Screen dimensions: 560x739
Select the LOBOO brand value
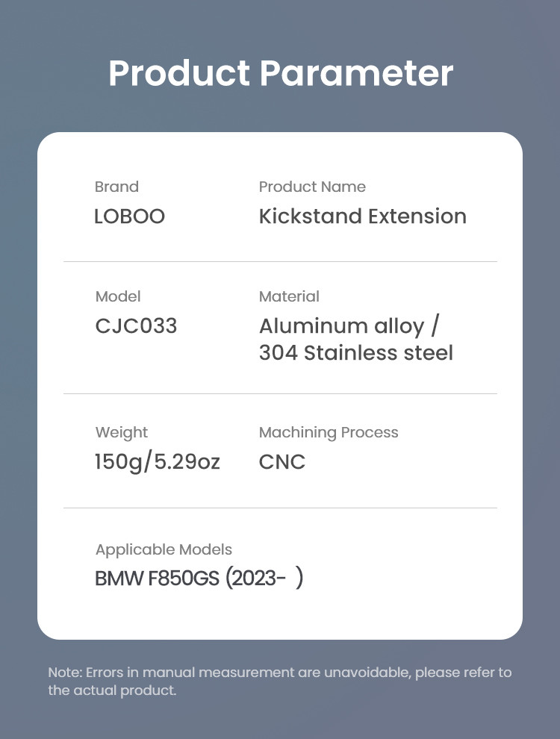tap(129, 216)
